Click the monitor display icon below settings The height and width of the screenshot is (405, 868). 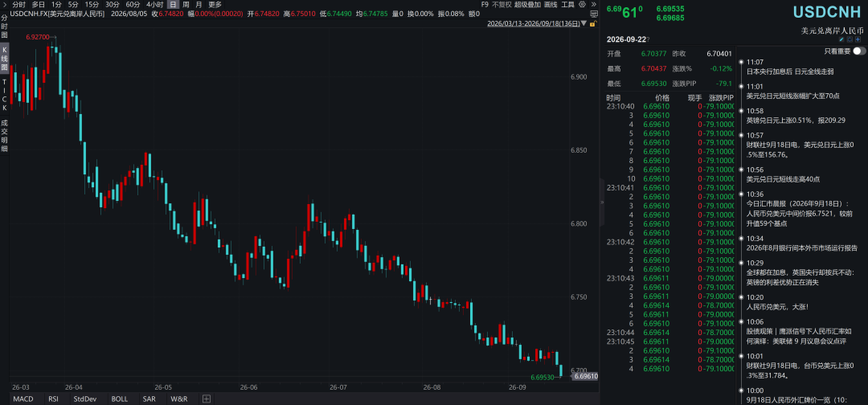(593, 14)
